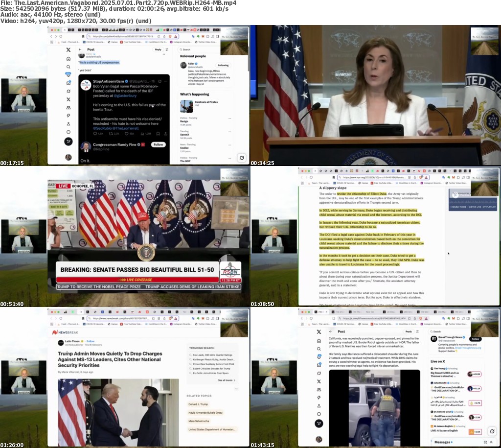Open the Twitter Video Dow... bookmark in 01:26:00 frame
The width and height of the screenshot is (501, 448).
point(206,324)
